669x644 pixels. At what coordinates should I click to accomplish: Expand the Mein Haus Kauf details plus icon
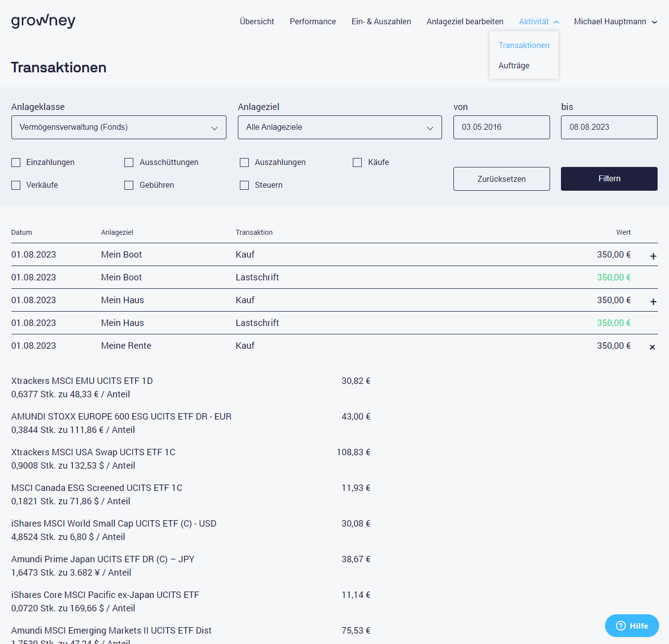tap(653, 302)
